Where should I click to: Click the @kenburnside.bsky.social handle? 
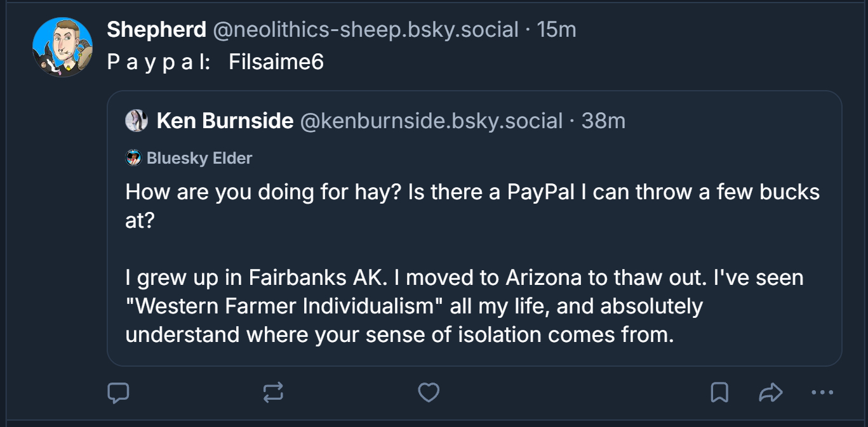tap(431, 121)
